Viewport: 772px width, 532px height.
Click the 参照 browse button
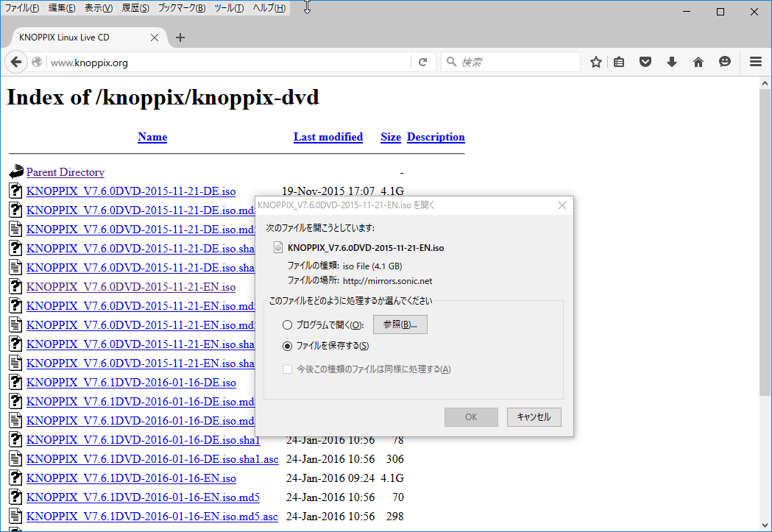[400, 324]
